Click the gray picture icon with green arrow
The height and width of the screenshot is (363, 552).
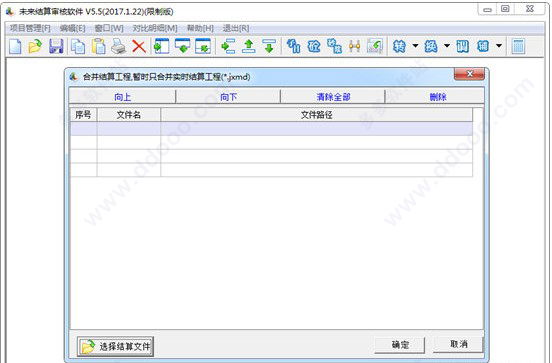click(x=375, y=46)
